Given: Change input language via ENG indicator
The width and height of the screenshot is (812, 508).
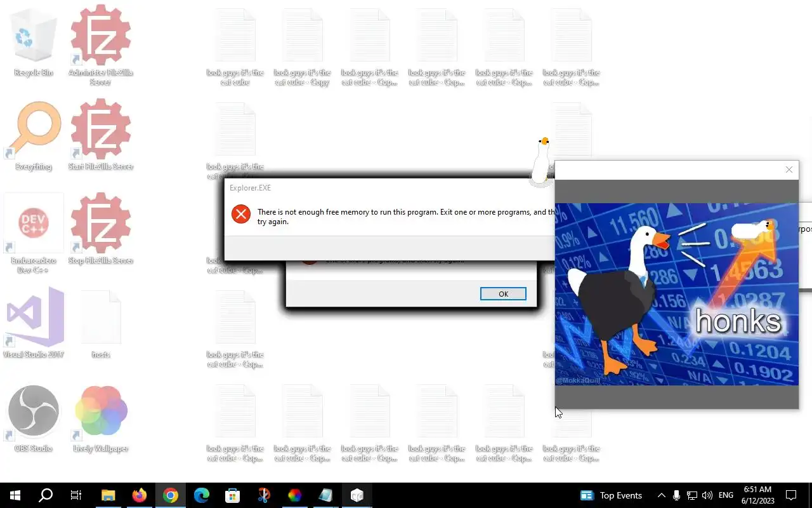Looking at the screenshot, I should click(x=726, y=495).
